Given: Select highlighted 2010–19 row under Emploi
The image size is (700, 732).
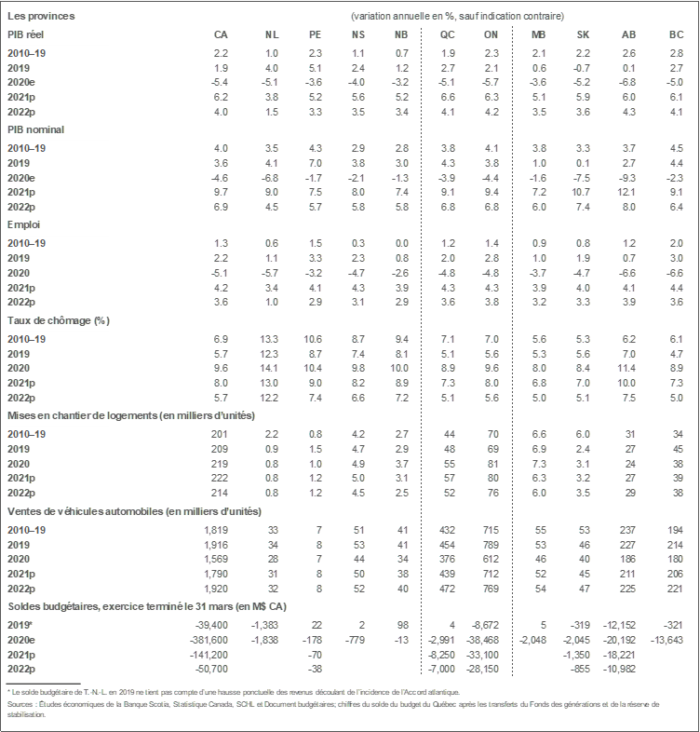Looking at the screenshot, I should click(59, 243).
